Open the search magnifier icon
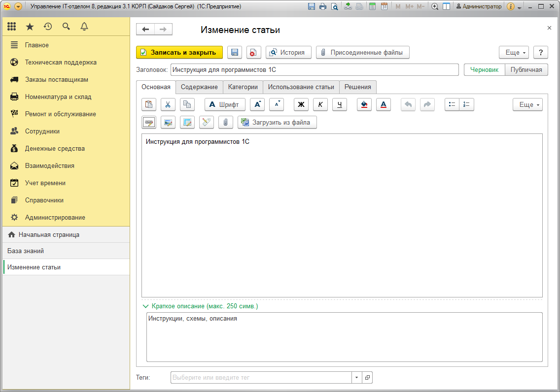The width and height of the screenshot is (560, 392). click(66, 27)
